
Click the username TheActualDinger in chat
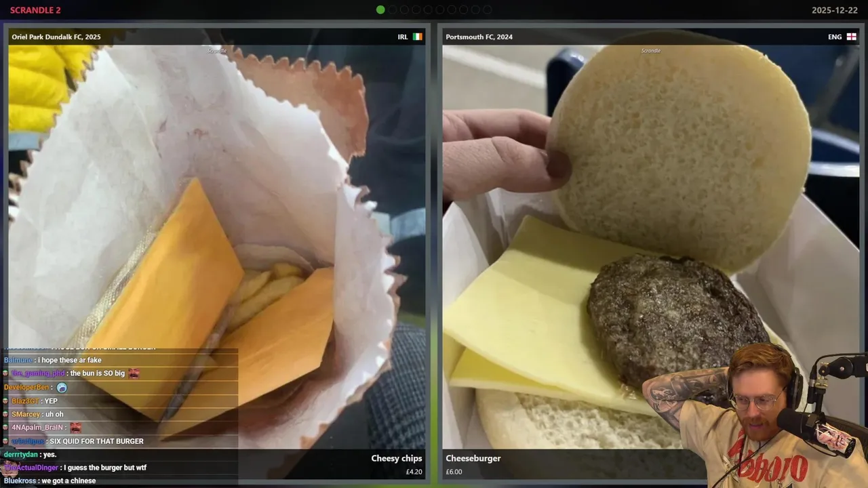click(31, 468)
